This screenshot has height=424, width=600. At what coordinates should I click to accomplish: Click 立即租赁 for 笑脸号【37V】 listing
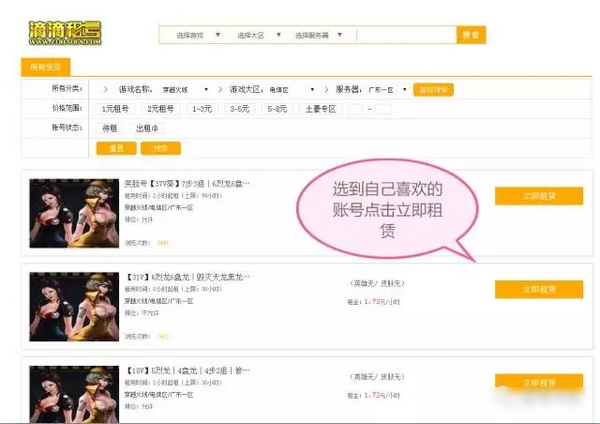click(x=539, y=196)
